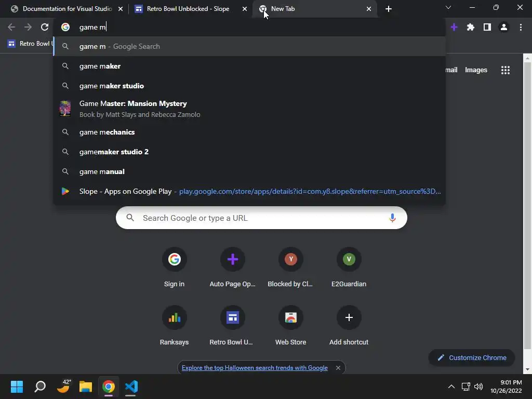Choose the 'game maker studio' suggestion
The height and width of the screenshot is (399, 532).
[x=249, y=86]
